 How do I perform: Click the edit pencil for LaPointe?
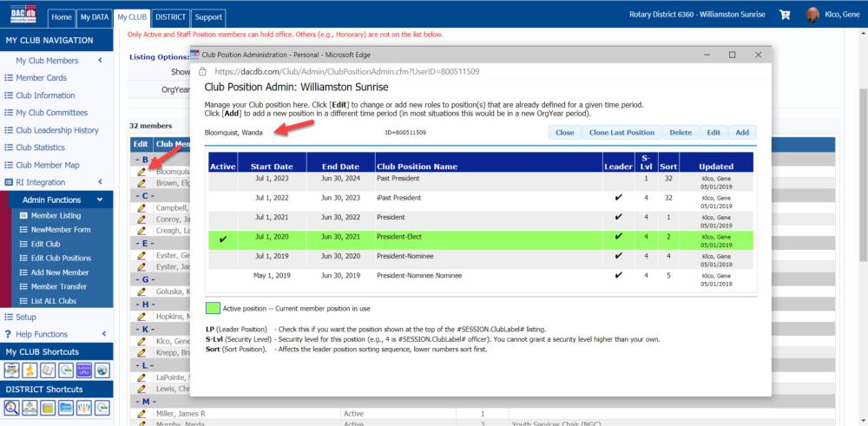click(141, 377)
